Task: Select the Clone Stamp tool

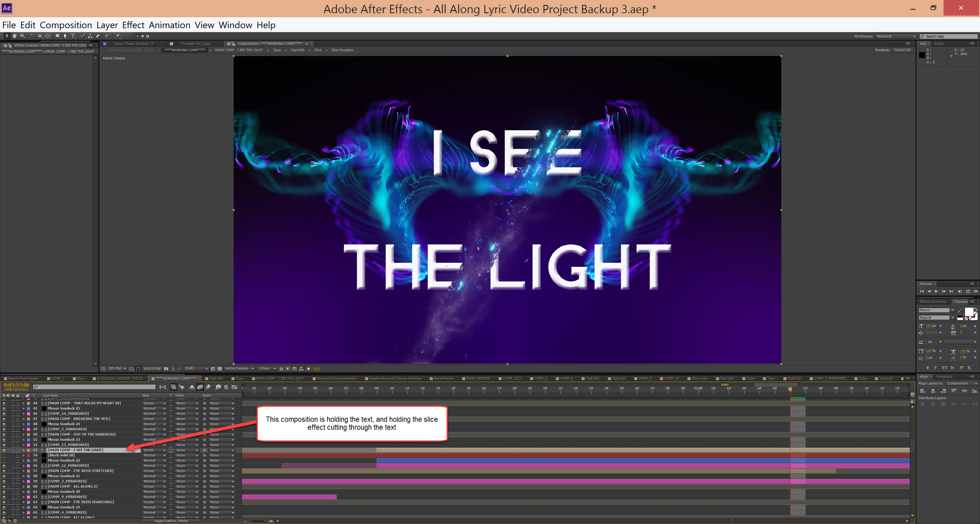Action: point(90,36)
